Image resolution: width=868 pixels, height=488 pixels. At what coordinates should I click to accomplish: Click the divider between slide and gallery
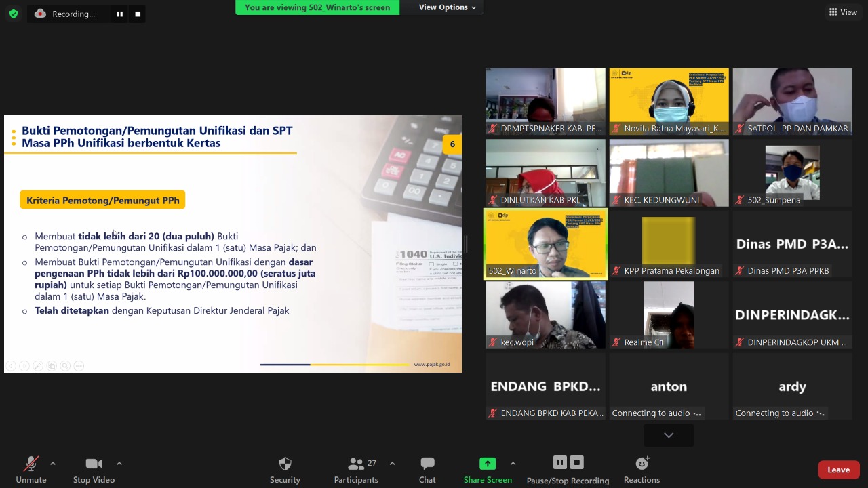(x=466, y=244)
